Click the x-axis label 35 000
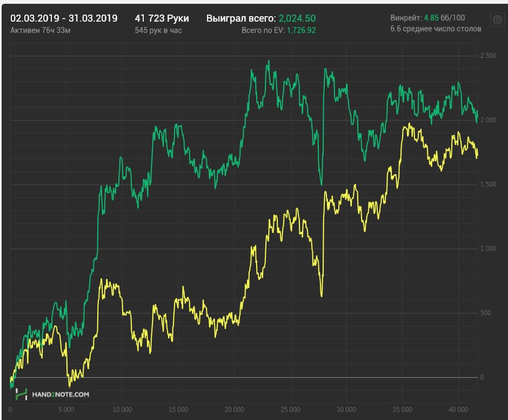Image resolution: width=508 pixels, height=420 pixels. pos(403,410)
